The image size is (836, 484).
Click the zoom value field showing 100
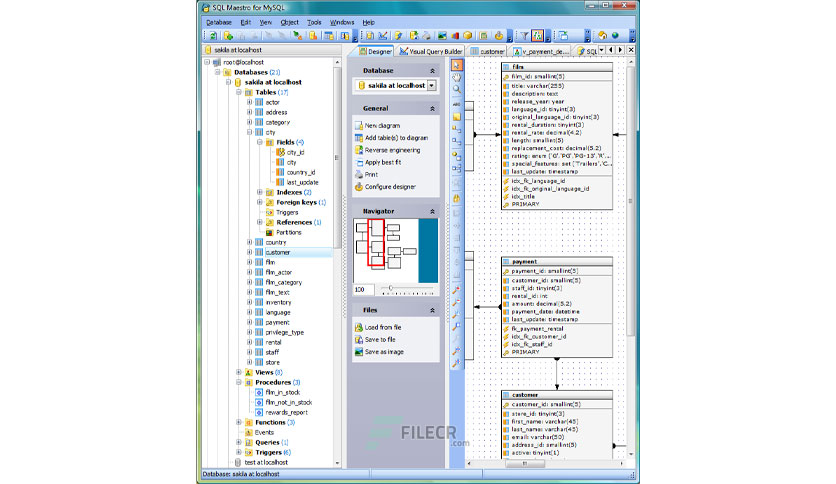tap(364, 289)
